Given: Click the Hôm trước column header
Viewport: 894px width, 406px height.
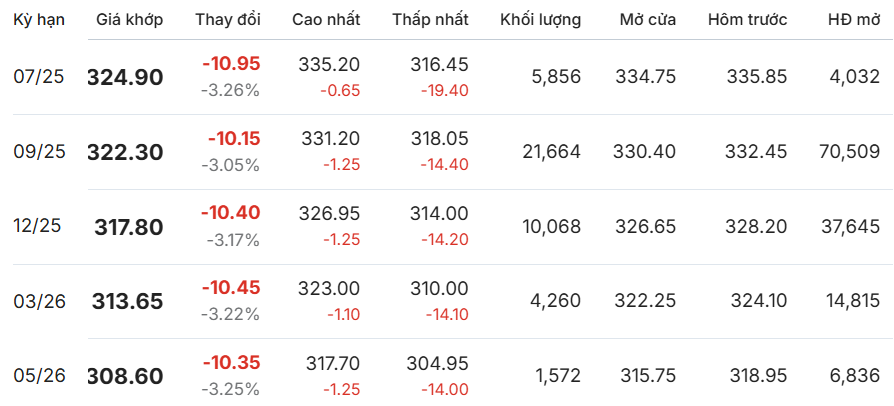Looking at the screenshot, I should (x=747, y=20).
